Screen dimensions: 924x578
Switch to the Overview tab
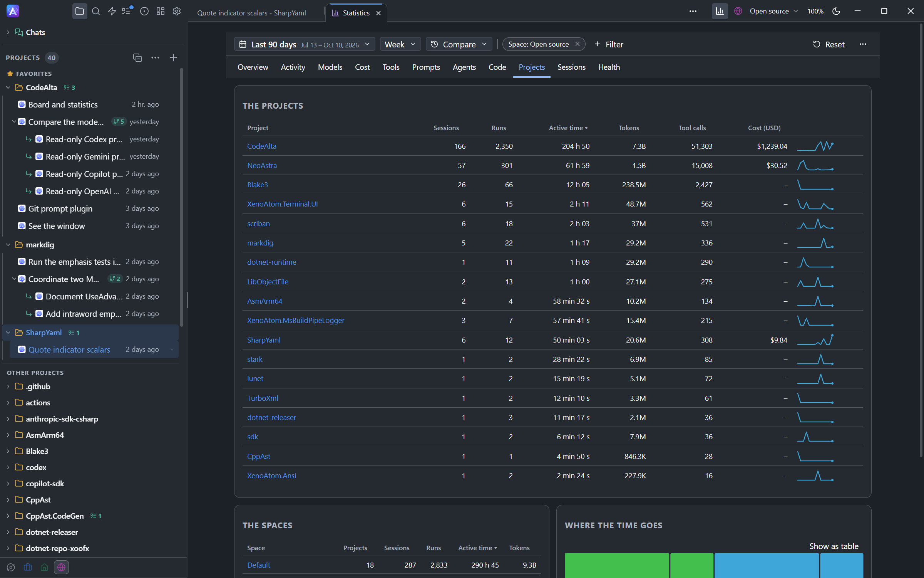click(x=253, y=67)
